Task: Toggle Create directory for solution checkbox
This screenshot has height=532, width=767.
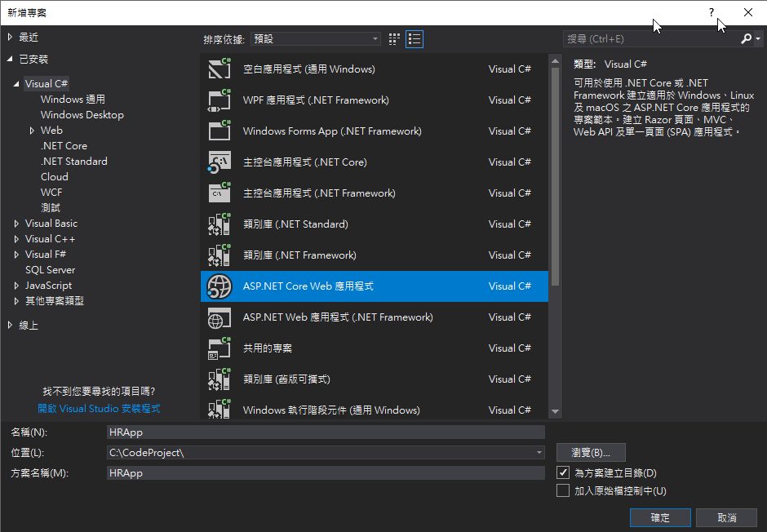Action: coord(563,472)
